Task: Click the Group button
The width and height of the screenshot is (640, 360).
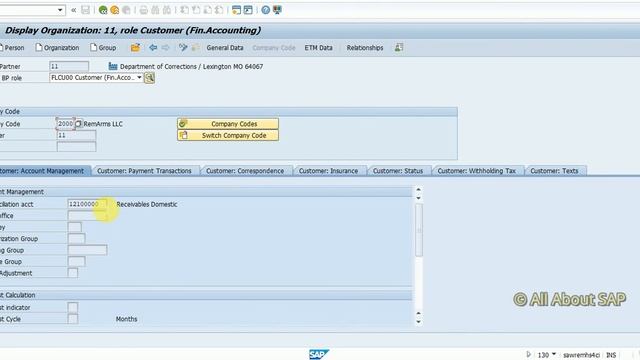Action: [x=103, y=48]
